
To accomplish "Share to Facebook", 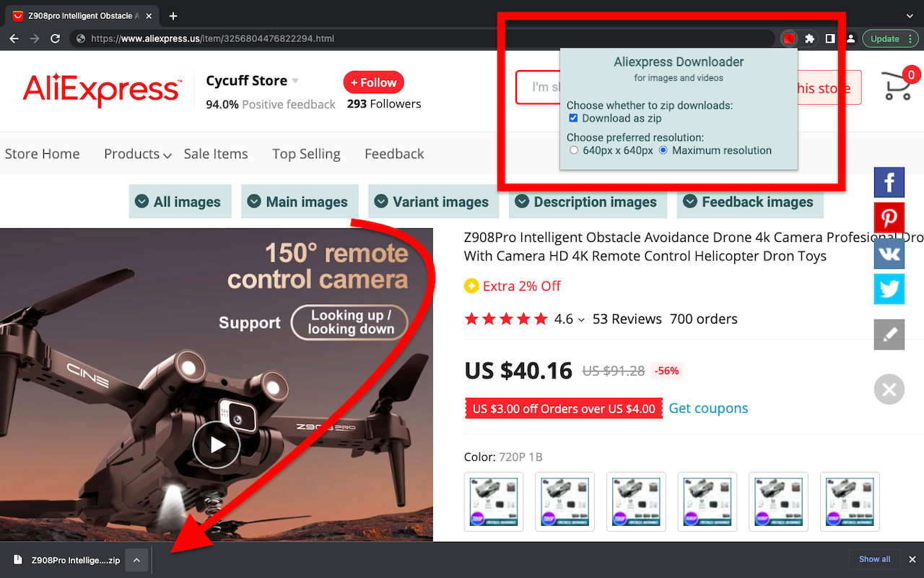I will (x=889, y=182).
